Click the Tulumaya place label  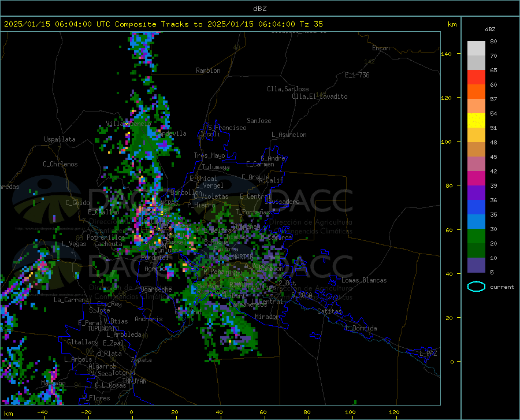tap(216, 167)
